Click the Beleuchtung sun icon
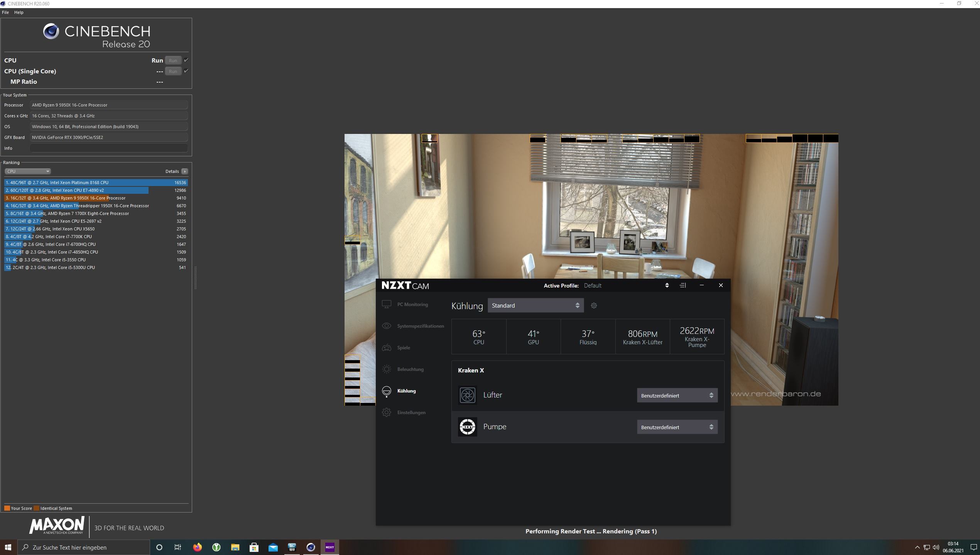 click(386, 369)
